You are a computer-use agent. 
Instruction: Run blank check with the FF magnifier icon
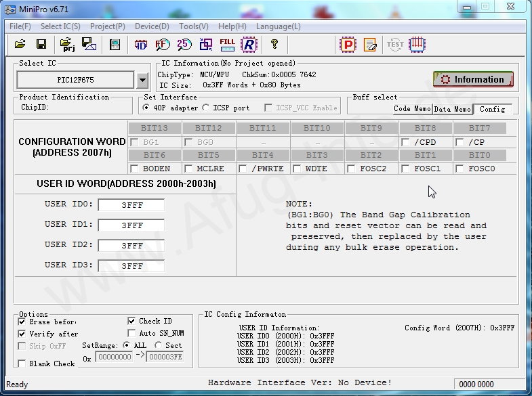(x=162, y=45)
